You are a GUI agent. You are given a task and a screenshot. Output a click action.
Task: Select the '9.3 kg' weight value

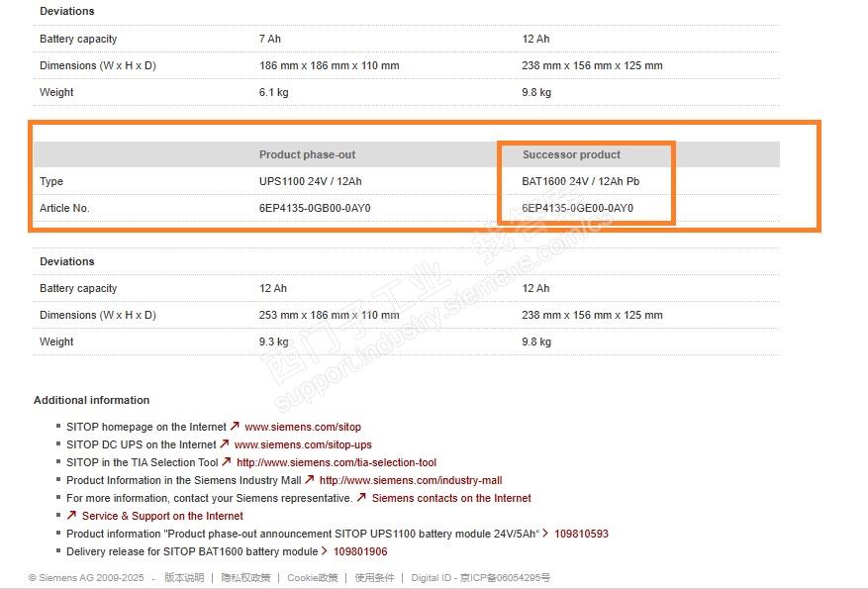[273, 342]
